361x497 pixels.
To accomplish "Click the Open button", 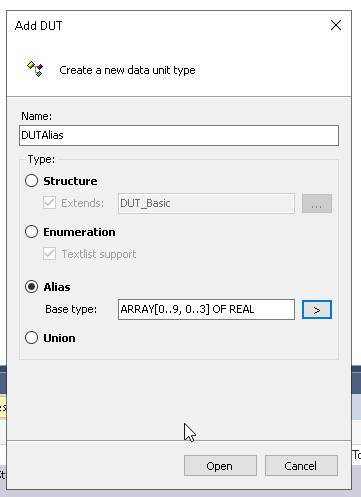I will (220, 466).
